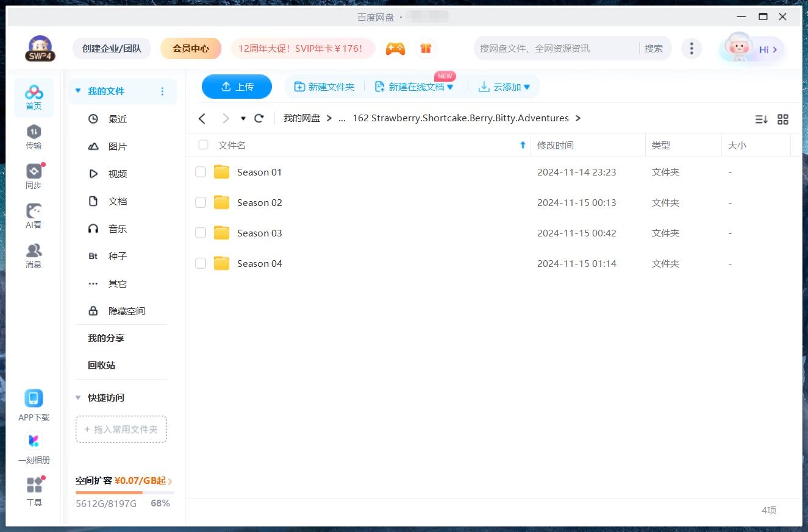Open the 工具 tools icon in sidebar
The width and height of the screenshot is (808, 532).
tap(34, 491)
